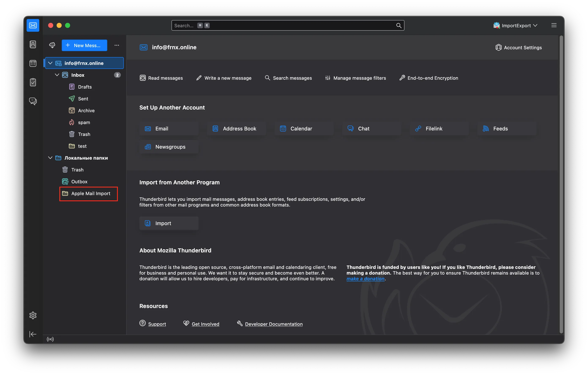Click the online status broadcast icon
The height and width of the screenshot is (375, 588).
[50, 339]
